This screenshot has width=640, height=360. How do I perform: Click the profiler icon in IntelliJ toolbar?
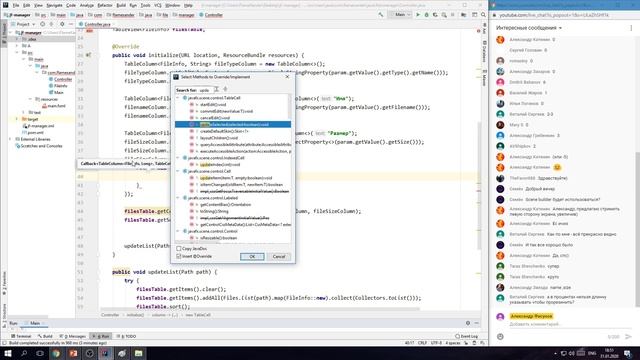[x=444, y=15]
